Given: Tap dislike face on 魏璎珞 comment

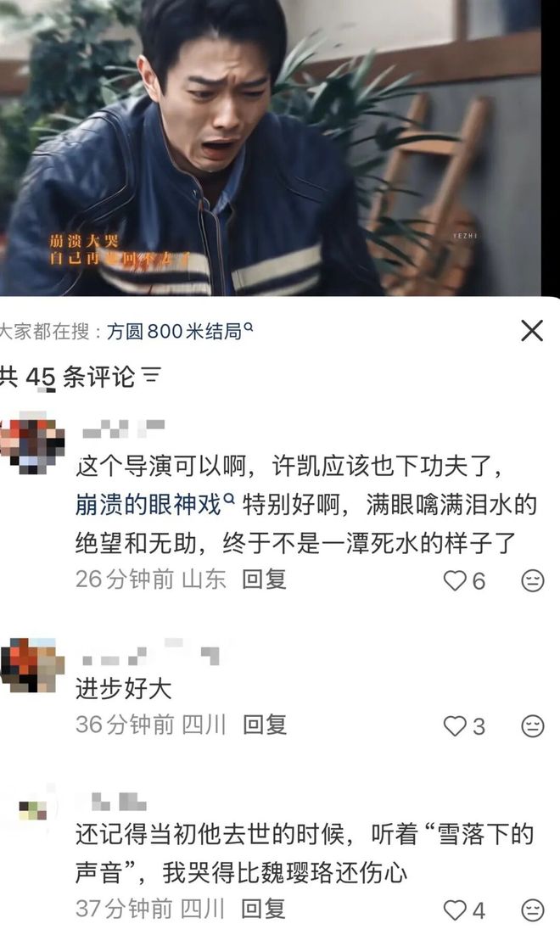Looking at the screenshot, I should coord(532,910).
